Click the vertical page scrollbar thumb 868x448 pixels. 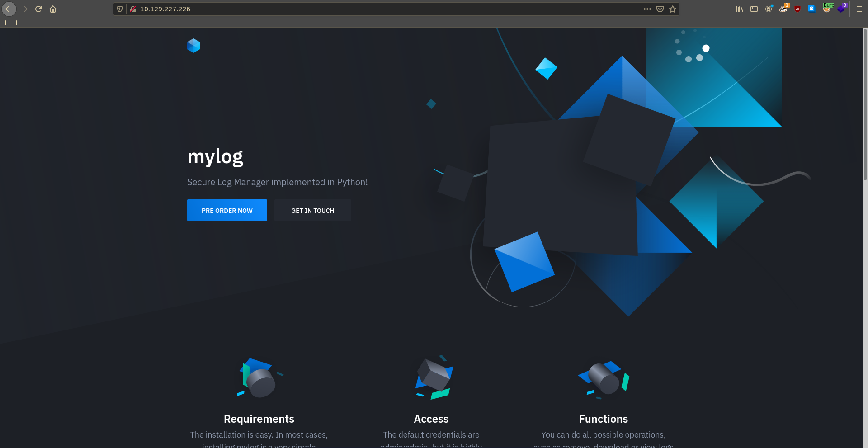point(865,104)
